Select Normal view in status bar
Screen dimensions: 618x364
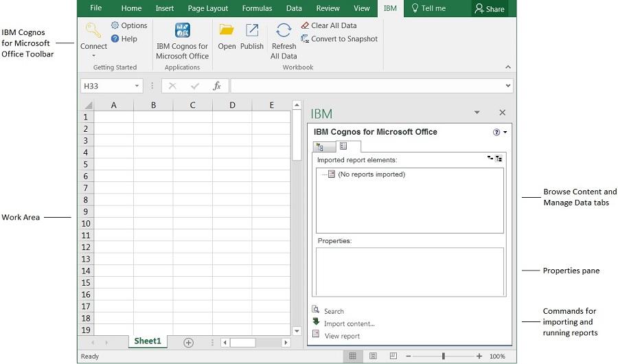(x=353, y=356)
